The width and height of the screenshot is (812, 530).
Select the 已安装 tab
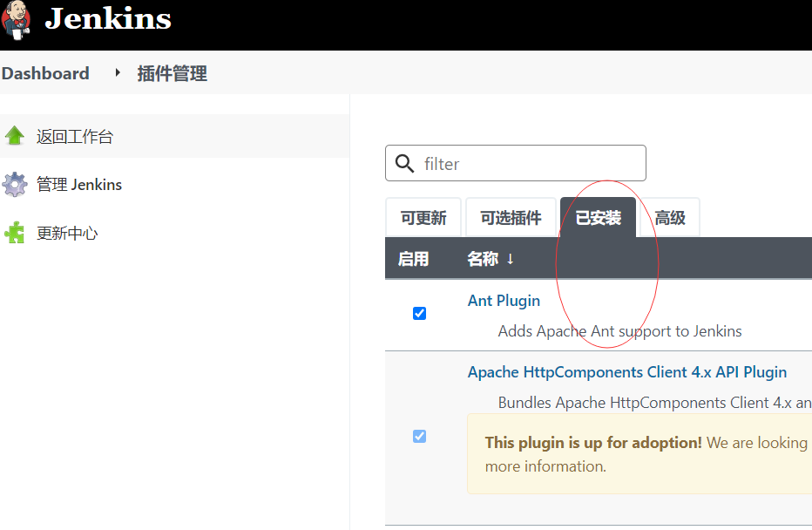pos(599,218)
